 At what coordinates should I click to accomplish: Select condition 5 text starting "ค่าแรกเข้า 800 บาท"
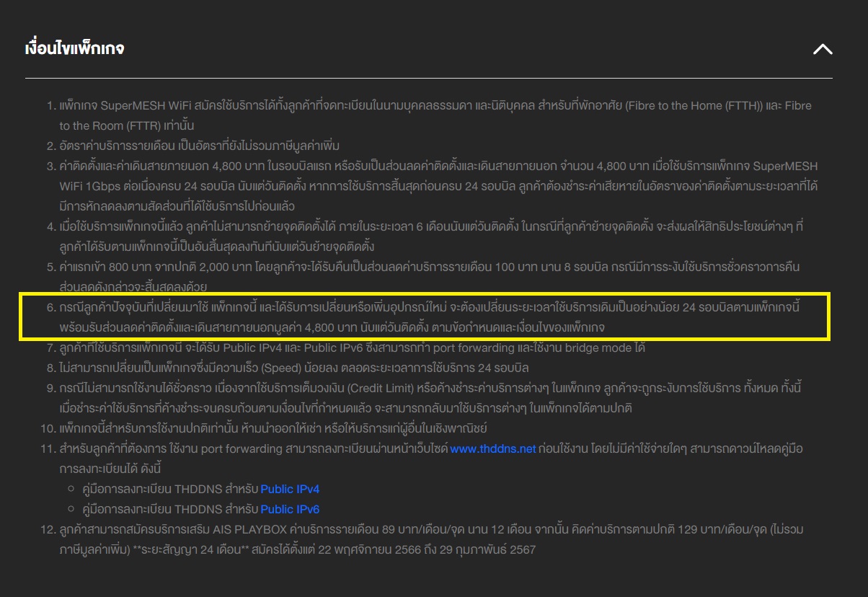point(430,277)
